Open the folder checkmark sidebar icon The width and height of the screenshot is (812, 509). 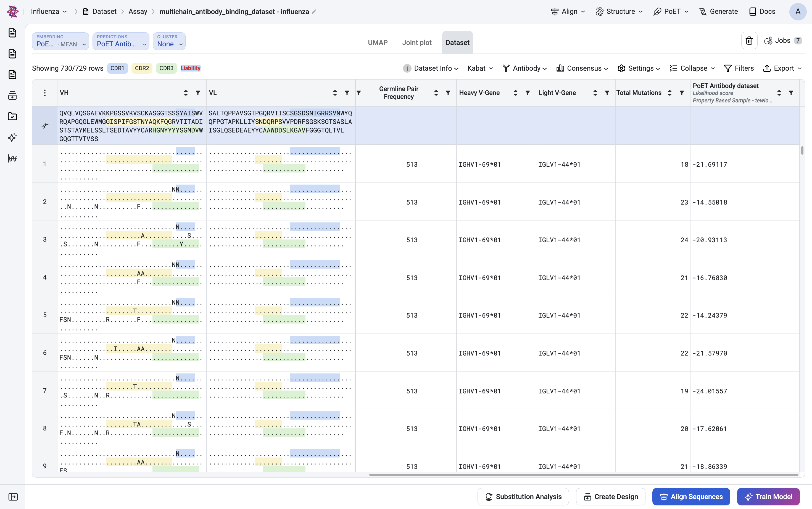point(12,116)
